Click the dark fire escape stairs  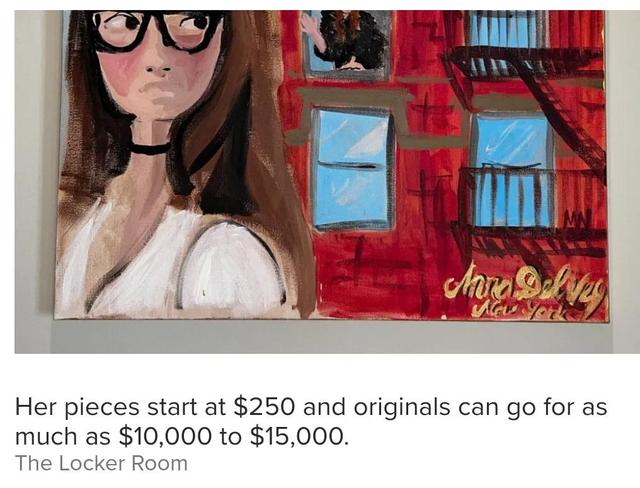coord(563,106)
